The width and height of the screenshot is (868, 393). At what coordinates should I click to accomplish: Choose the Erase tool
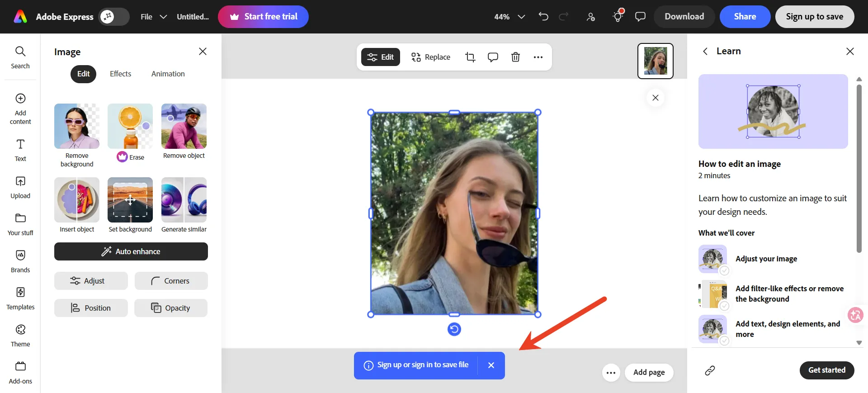130,133
